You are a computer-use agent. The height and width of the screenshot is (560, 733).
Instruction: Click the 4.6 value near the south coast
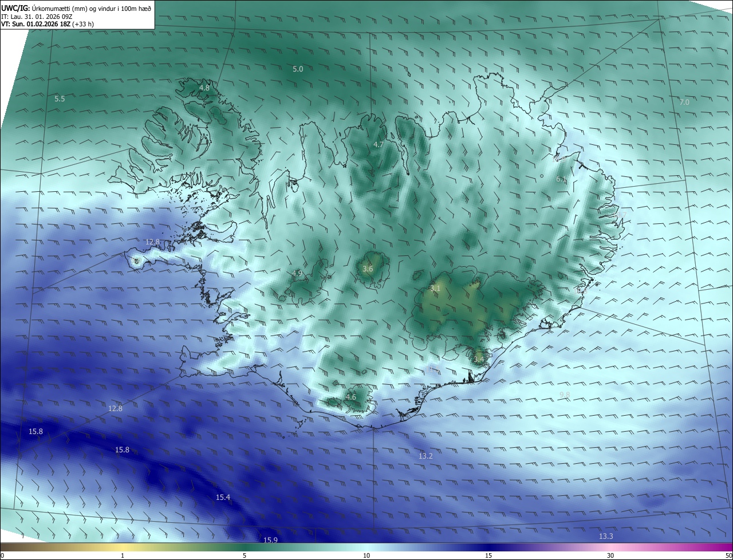[x=351, y=397]
